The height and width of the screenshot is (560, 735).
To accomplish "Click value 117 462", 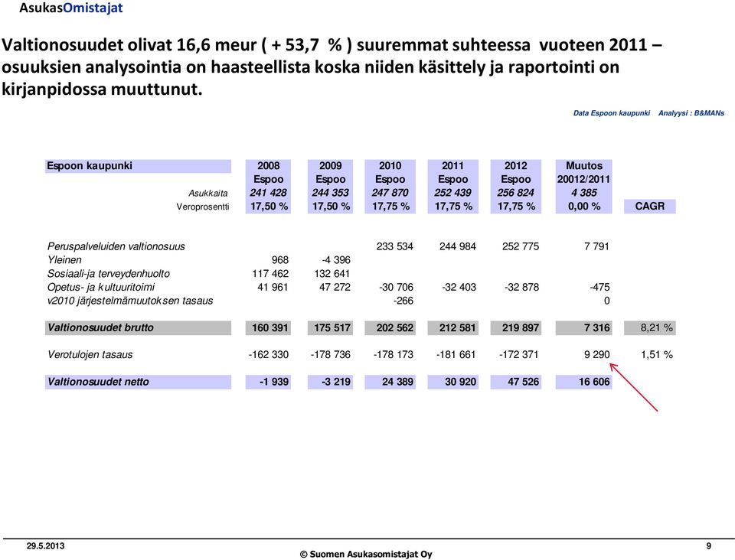I will click(270, 273).
